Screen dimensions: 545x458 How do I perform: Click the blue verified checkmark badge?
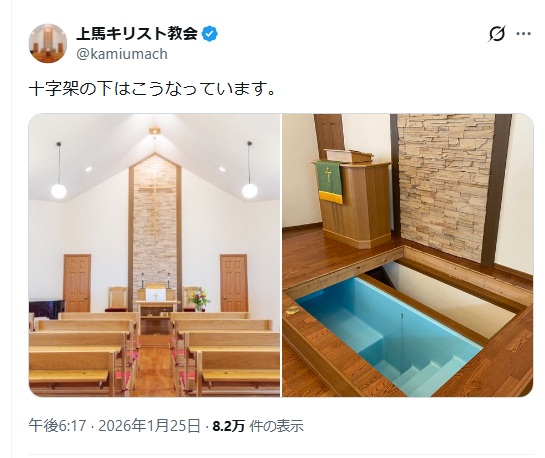pyautogui.click(x=210, y=34)
